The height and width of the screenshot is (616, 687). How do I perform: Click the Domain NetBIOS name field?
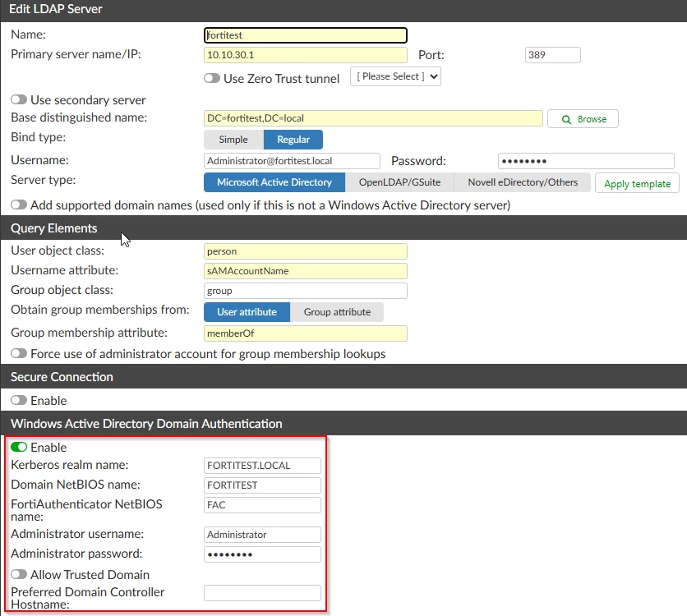coord(262,485)
